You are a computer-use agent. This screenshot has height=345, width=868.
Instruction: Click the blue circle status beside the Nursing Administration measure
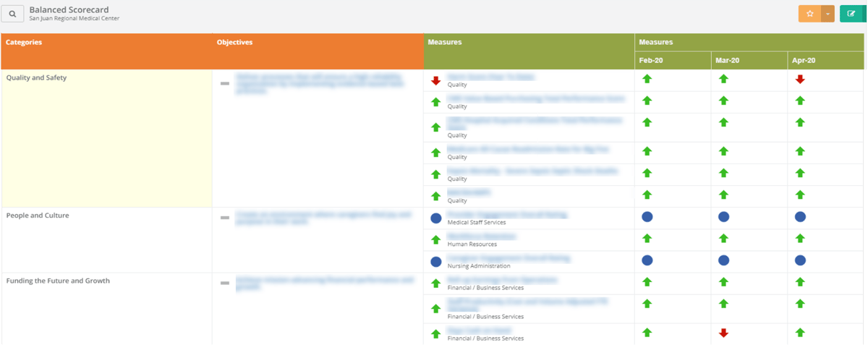pos(435,262)
